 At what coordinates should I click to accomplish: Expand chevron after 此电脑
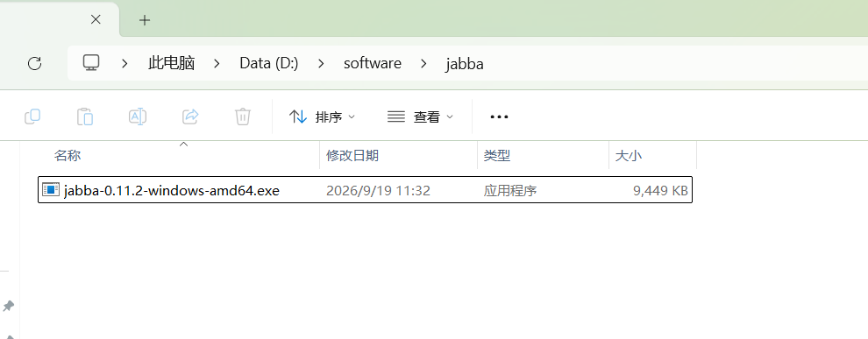tap(217, 63)
